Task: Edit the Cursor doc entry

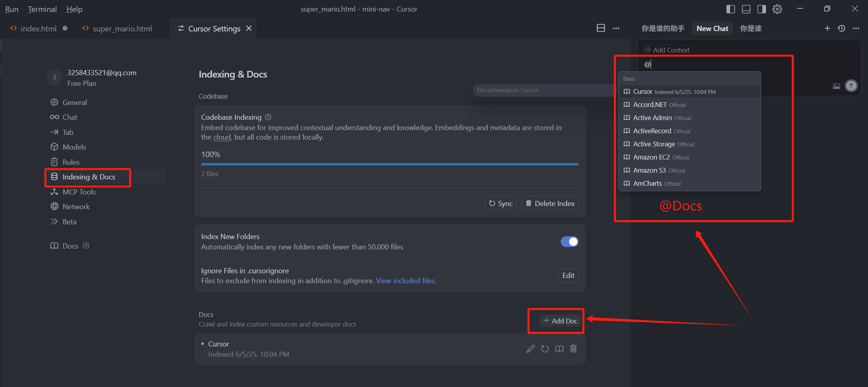Action: tap(531, 349)
